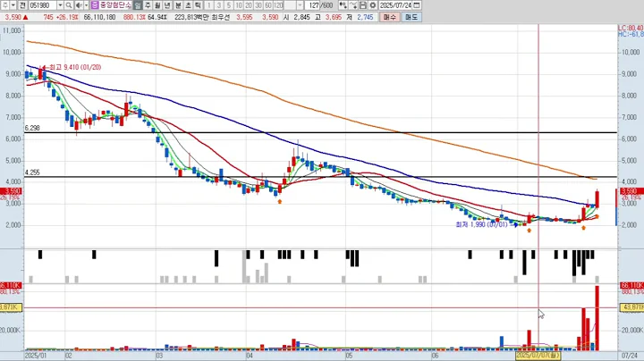Screen dimensions: 644x361
Task: Select the 6,298 horizontal line label
Action: coord(32,128)
